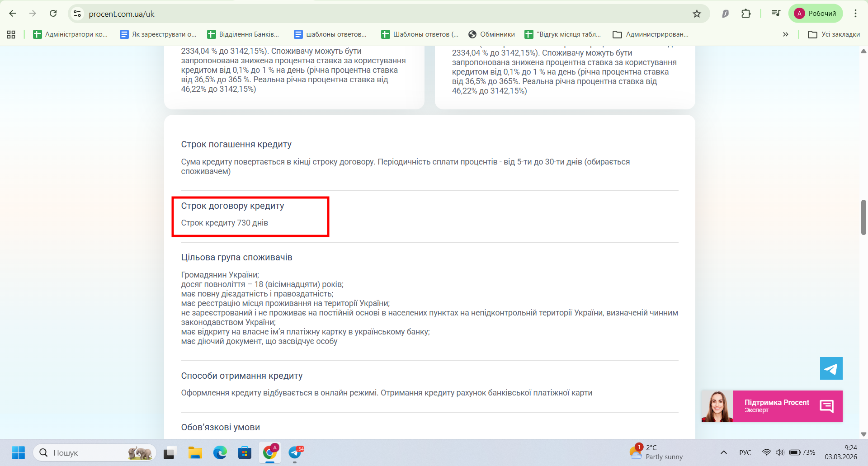Open the Як зареєструвати о... bookmark
This screenshot has height=466, width=868.
pyautogui.click(x=158, y=34)
